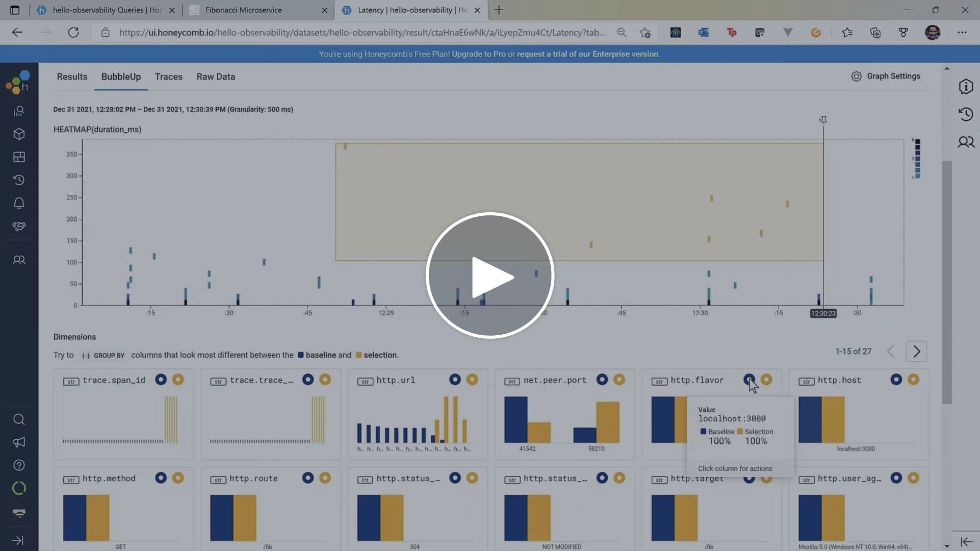Click the heatmap color legend scale
980x551 pixels.
point(917,158)
